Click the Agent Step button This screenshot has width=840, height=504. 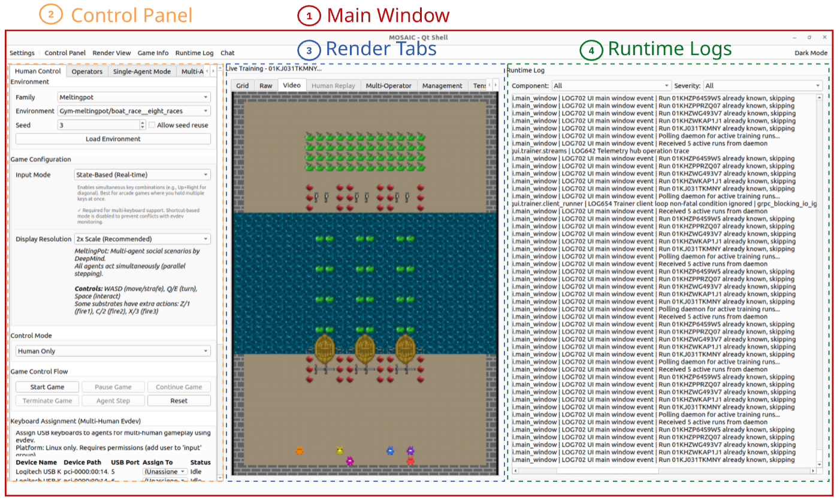point(113,401)
